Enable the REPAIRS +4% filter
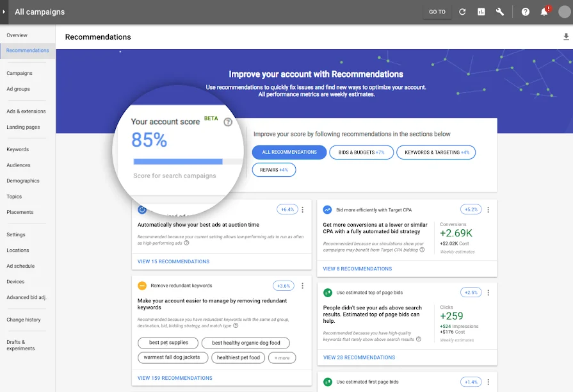573x392 pixels. pyautogui.click(x=274, y=169)
